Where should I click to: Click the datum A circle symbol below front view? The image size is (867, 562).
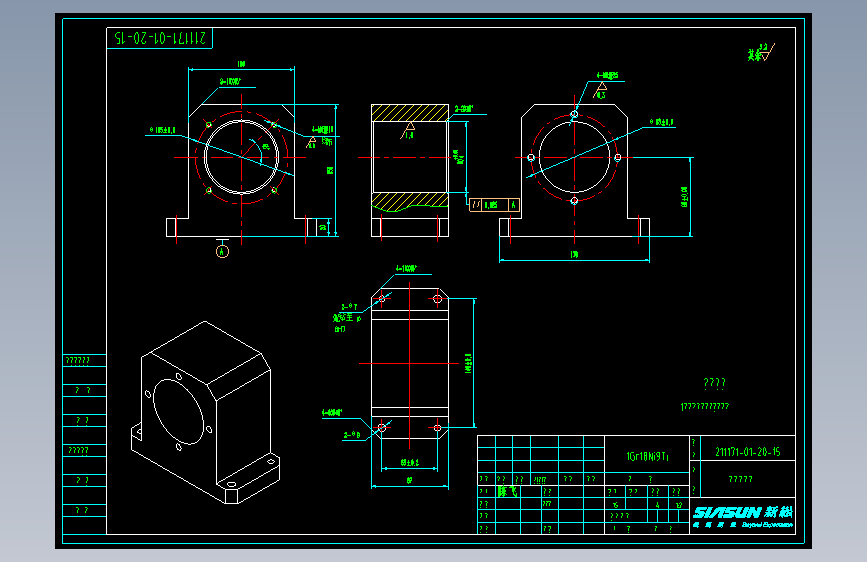(222, 252)
